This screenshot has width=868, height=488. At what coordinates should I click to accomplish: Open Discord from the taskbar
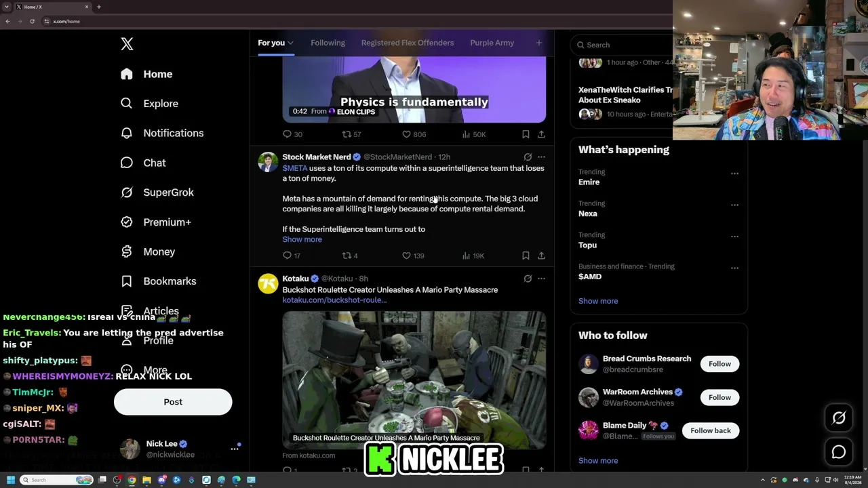tap(161, 480)
